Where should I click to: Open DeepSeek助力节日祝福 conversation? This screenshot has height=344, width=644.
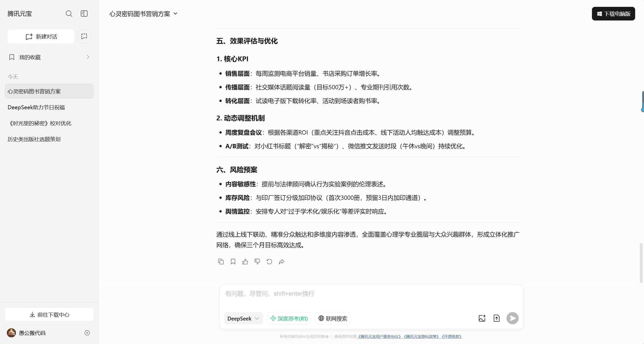(x=36, y=107)
